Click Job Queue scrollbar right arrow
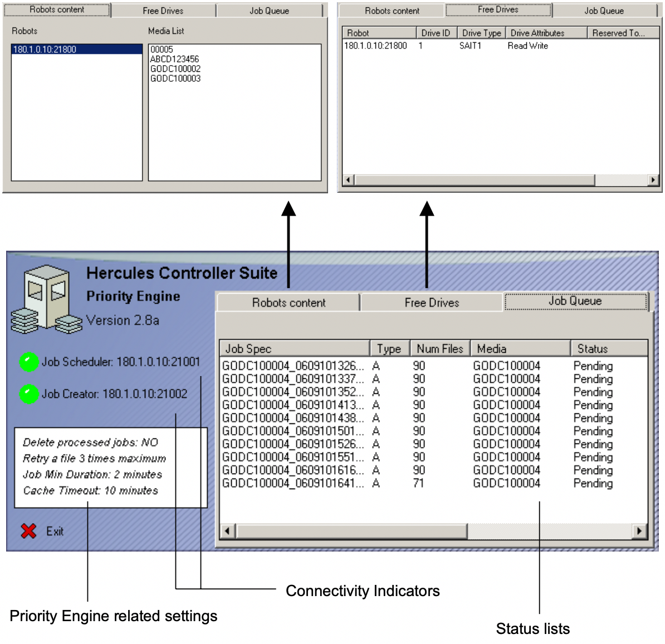This screenshot has height=644, width=665. (639, 531)
